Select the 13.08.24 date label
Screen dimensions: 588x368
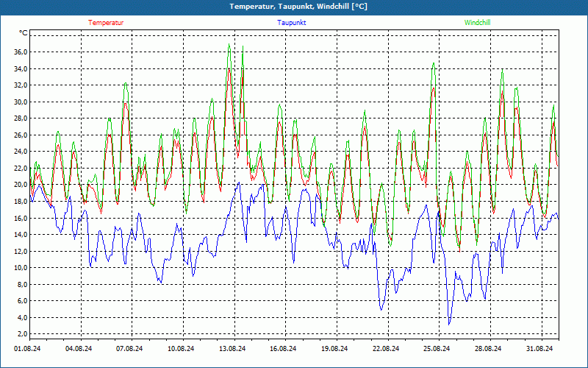click(232, 348)
